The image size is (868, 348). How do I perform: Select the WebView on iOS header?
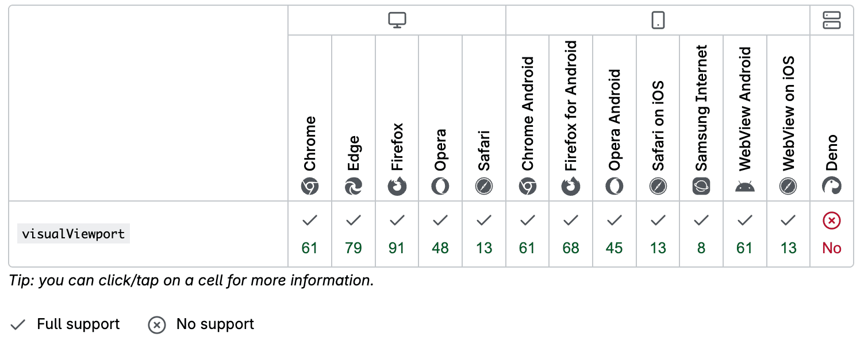[x=789, y=114]
